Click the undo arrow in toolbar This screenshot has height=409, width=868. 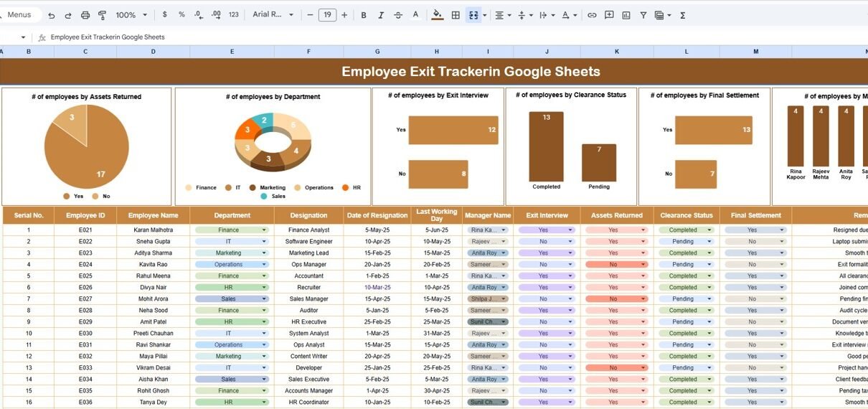click(51, 15)
